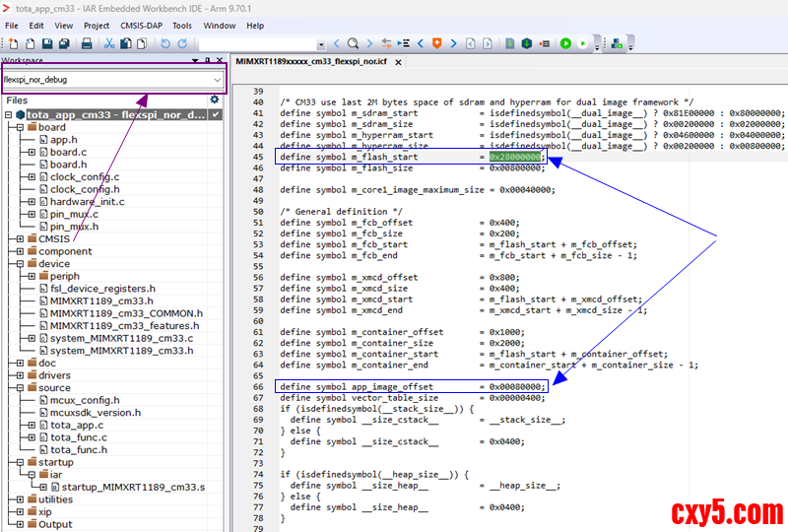Click the Save file toolbar icon
Image resolution: width=788 pixels, height=532 pixels.
click(x=47, y=43)
